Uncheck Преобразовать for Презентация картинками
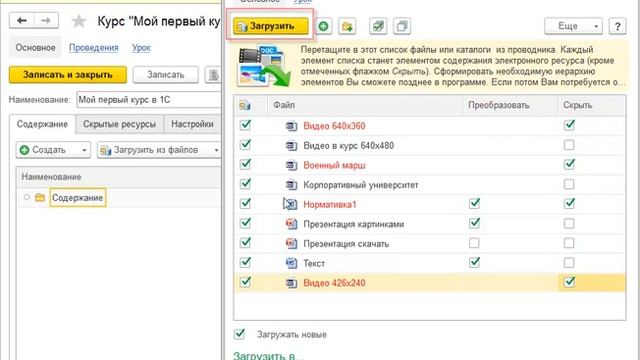 click(x=474, y=223)
